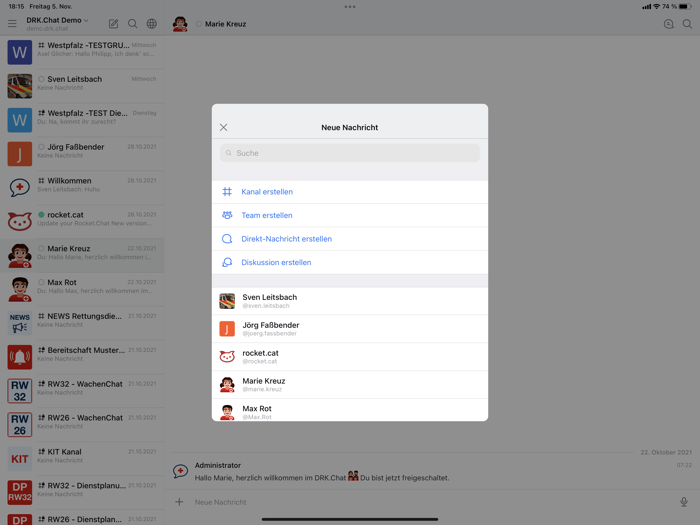This screenshot has height=525, width=700.
Task: Choose Kanal erstellen
Action: [350, 192]
